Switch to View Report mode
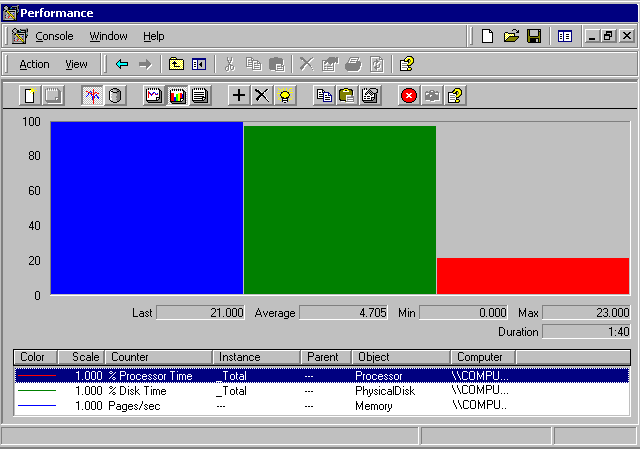This screenshot has width=640, height=449. [200, 95]
